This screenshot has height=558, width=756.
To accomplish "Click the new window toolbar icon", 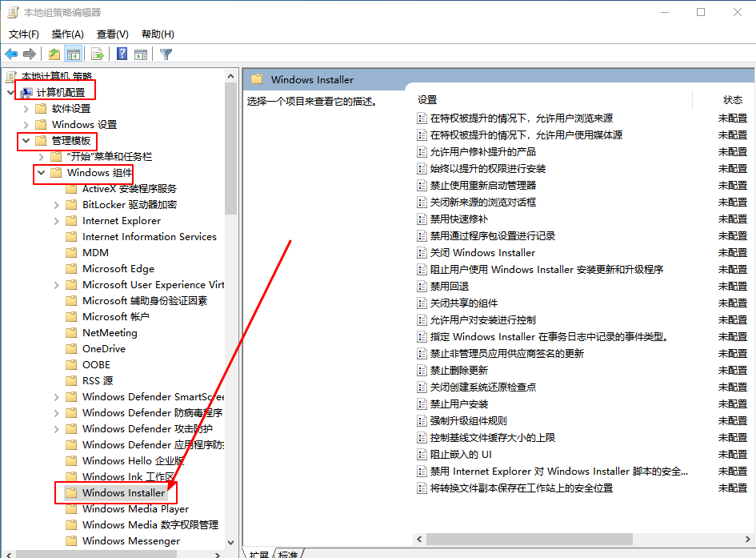I will click(141, 54).
